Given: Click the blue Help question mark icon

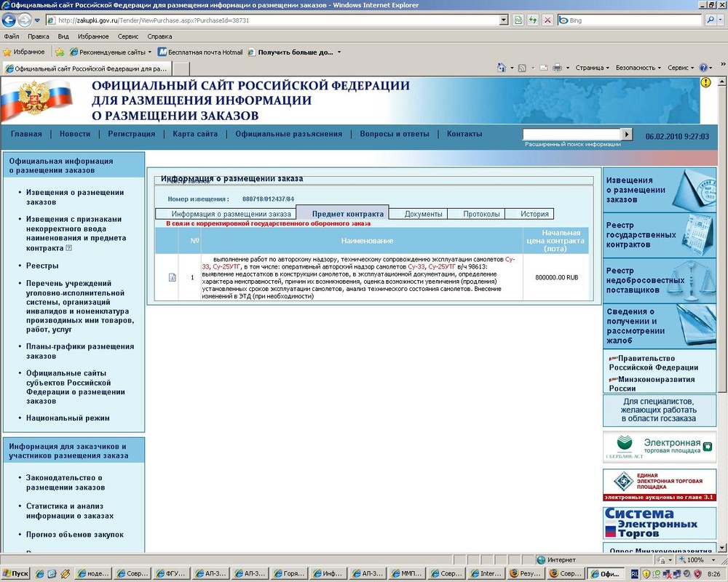Looking at the screenshot, I should [703, 68].
